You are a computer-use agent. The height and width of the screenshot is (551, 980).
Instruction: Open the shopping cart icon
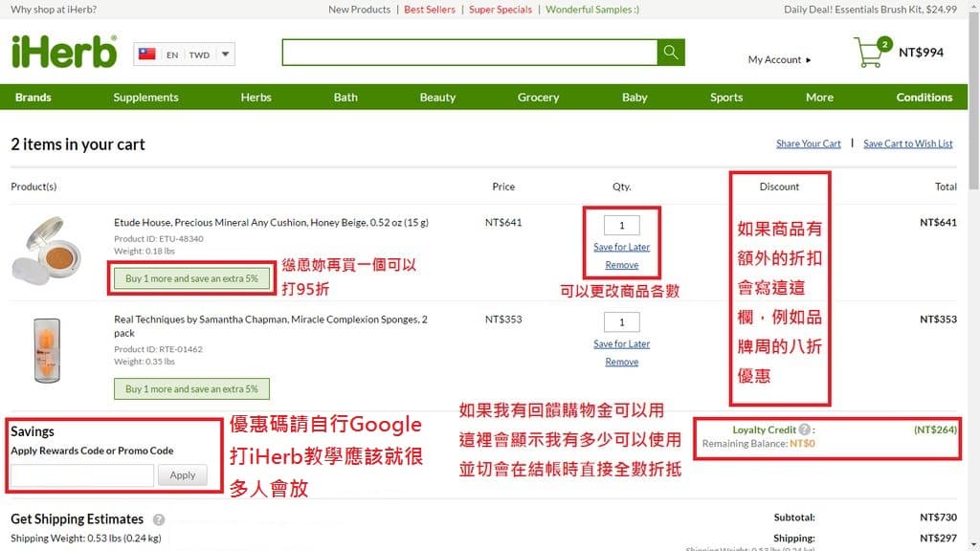871,53
